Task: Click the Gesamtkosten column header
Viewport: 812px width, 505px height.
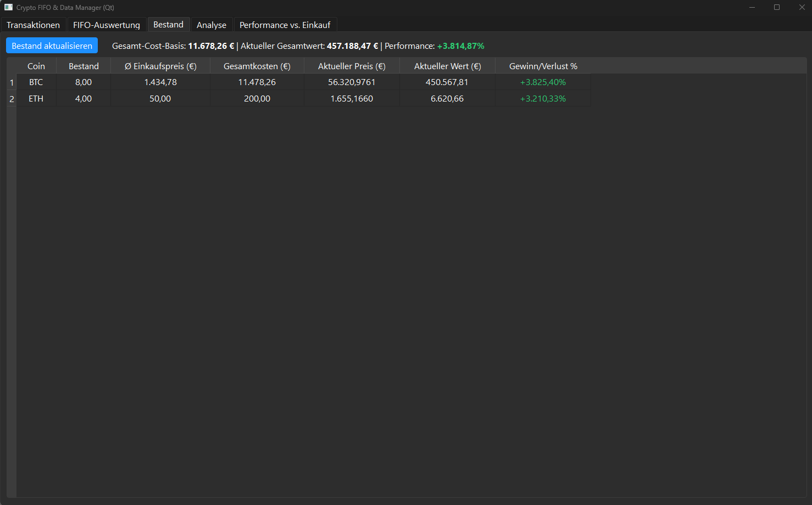Action: click(x=256, y=65)
